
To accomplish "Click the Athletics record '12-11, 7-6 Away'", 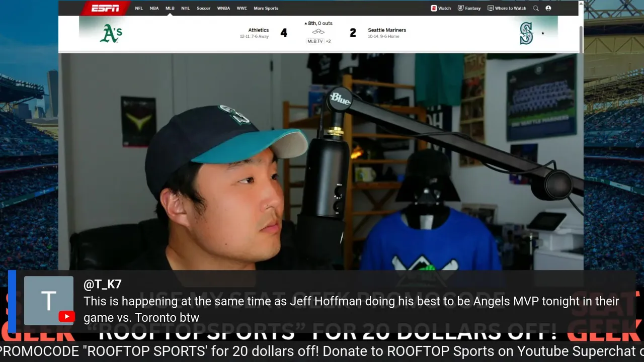I will point(254,37).
